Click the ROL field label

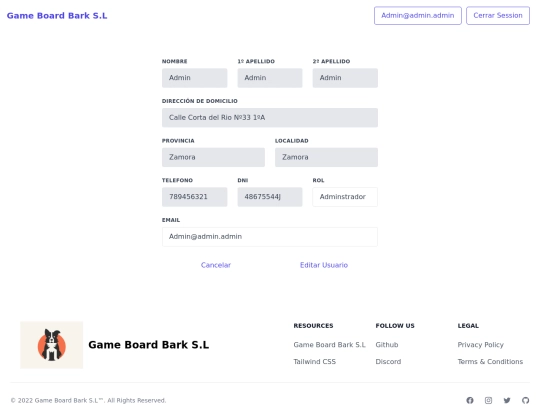click(x=319, y=180)
